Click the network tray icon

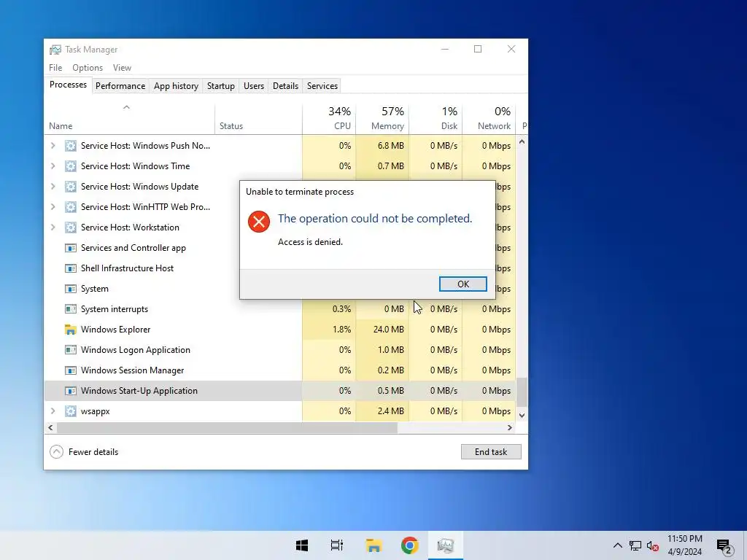click(x=635, y=545)
